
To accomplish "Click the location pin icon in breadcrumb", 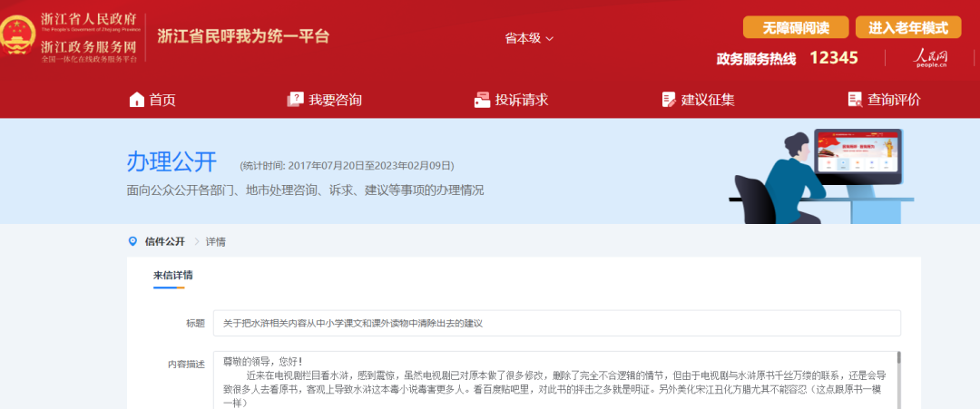I will [132, 241].
